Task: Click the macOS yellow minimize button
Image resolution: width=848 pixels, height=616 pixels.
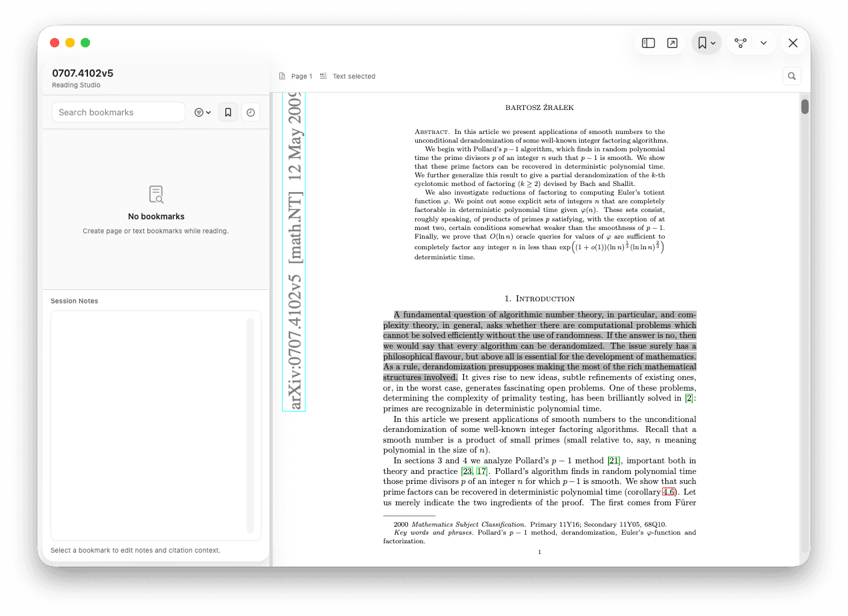Action: tap(70, 43)
